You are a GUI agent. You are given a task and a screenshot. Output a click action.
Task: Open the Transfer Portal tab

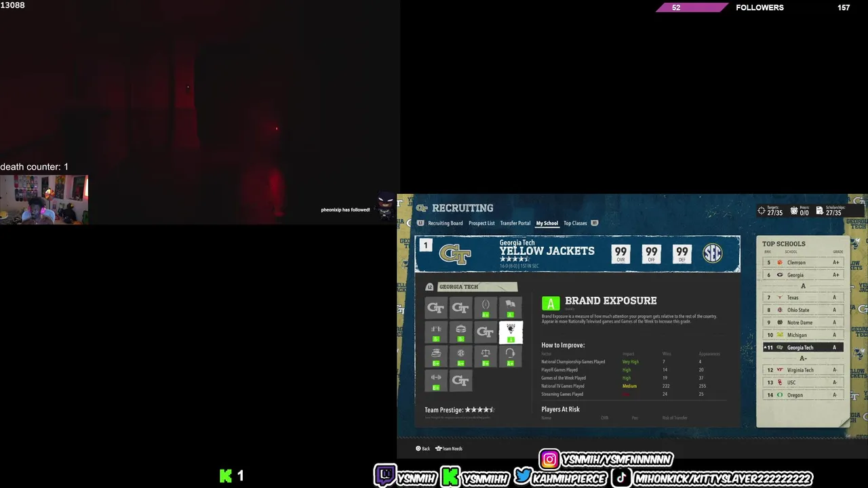pyautogui.click(x=515, y=223)
